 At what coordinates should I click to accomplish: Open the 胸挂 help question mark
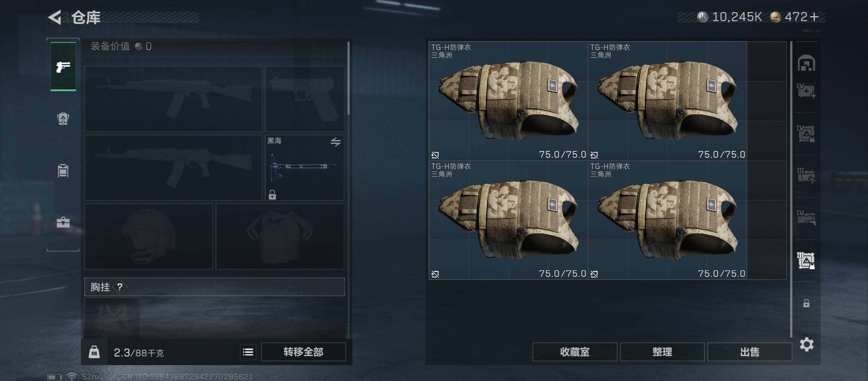point(120,287)
